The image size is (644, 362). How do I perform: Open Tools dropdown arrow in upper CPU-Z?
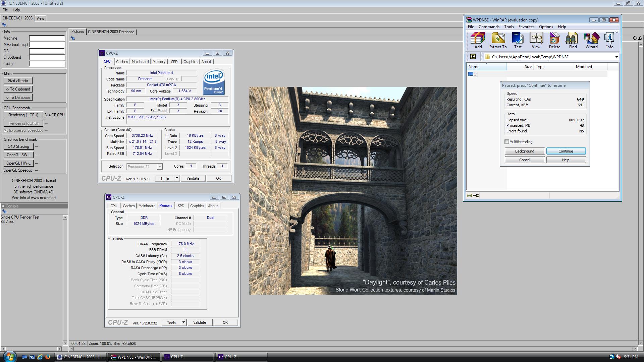[177, 178]
